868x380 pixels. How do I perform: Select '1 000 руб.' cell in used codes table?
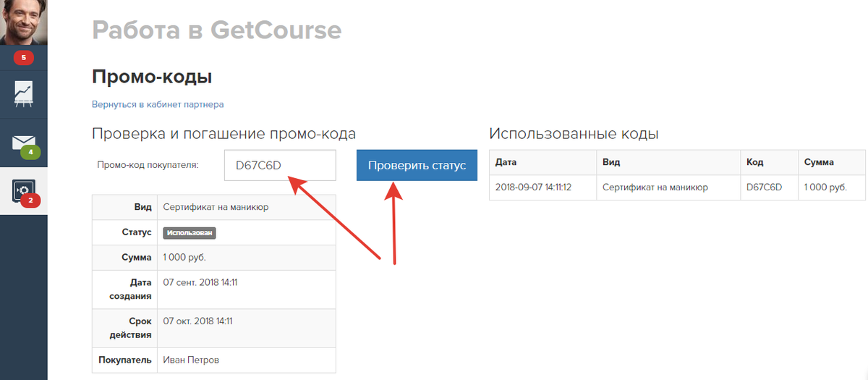tap(825, 187)
